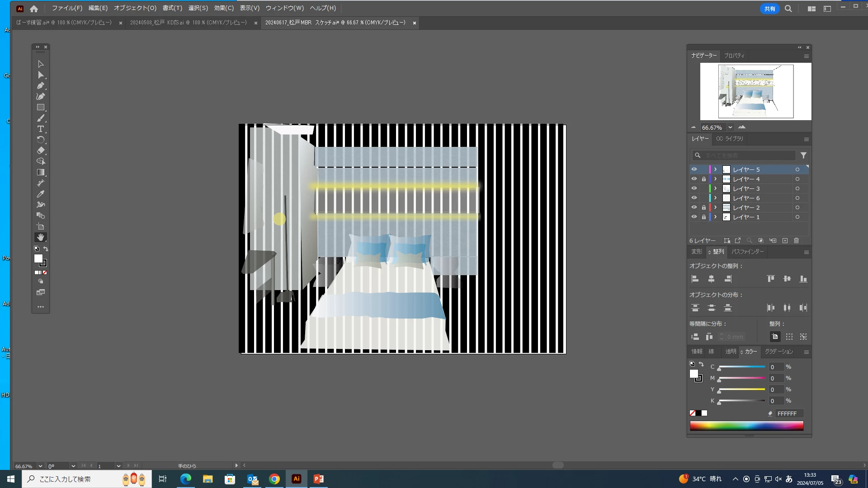Click the hex color FFFFFF field
The height and width of the screenshot is (488, 868).
click(x=789, y=413)
